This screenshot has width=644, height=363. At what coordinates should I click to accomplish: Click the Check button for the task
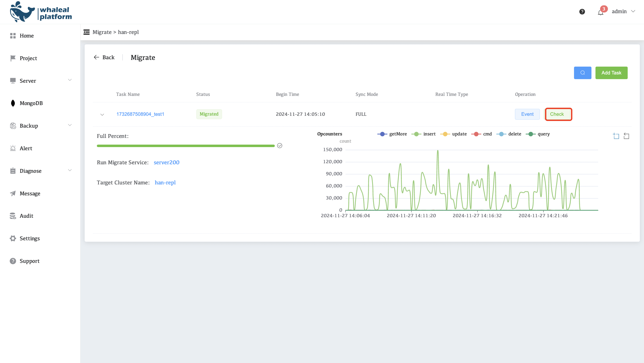(x=557, y=114)
